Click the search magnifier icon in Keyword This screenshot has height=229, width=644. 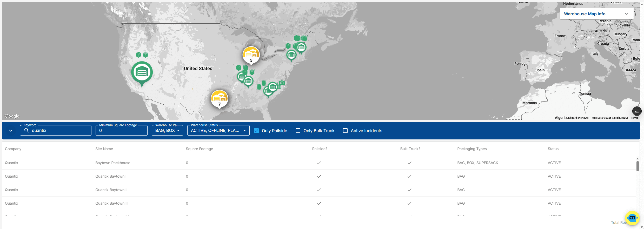coord(26,130)
